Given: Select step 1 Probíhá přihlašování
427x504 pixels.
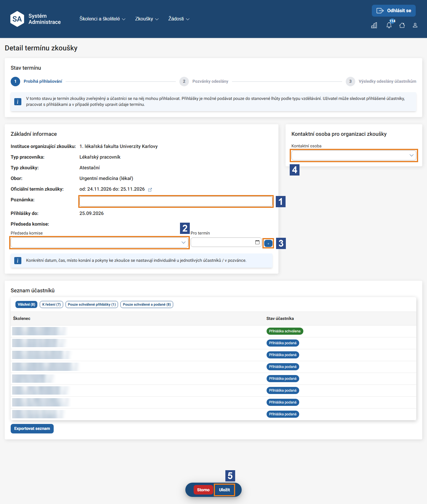Looking at the screenshot, I should pyautogui.click(x=37, y=81).
